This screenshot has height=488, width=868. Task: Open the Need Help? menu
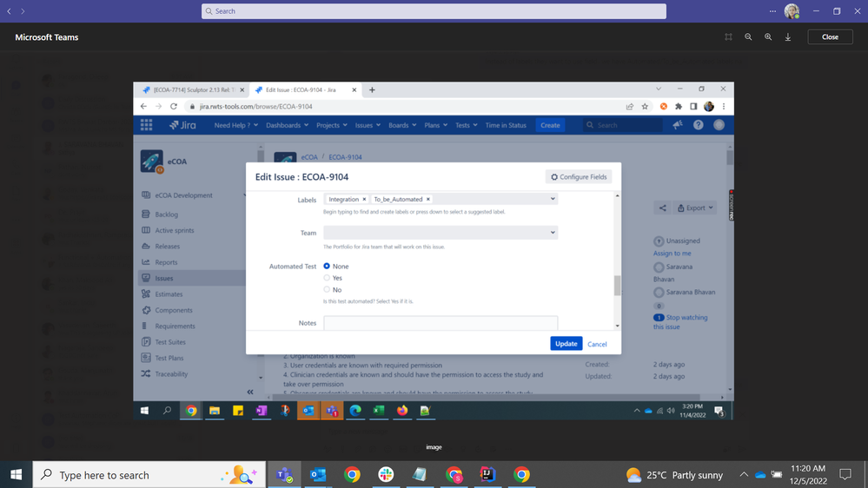click(235, 125)
